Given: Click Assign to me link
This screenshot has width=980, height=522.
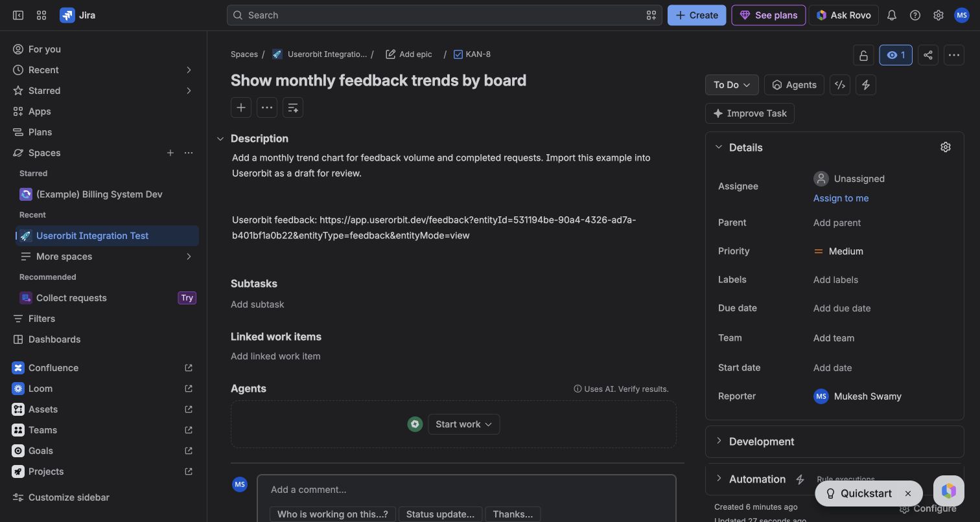Looking at the screenshot, I should [841, 198].
